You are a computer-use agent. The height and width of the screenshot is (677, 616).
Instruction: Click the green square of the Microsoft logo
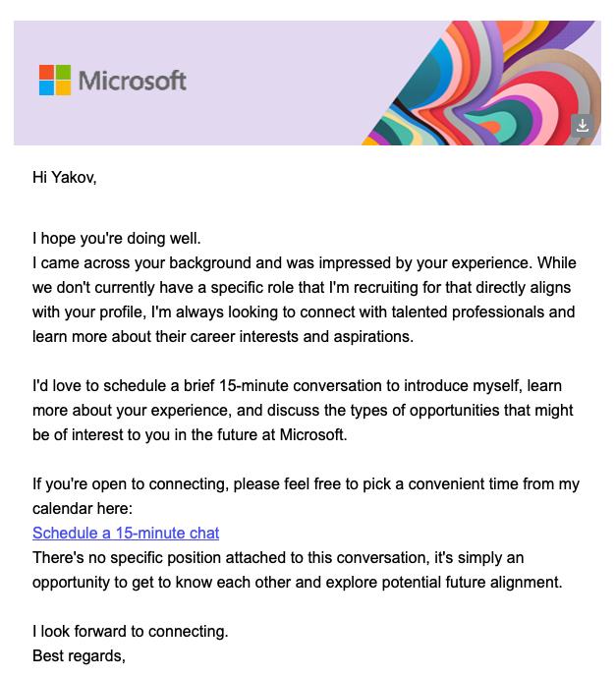[63, 72]
